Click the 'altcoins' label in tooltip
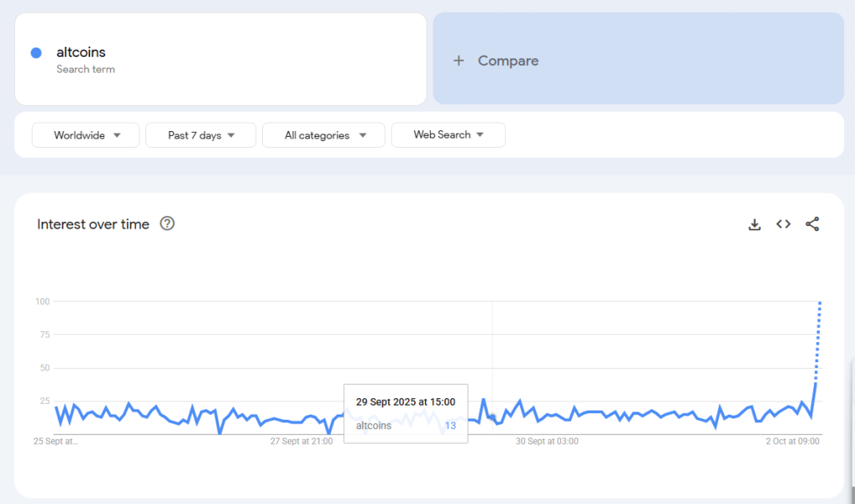 pyautogui.click(x=373, y=426)
